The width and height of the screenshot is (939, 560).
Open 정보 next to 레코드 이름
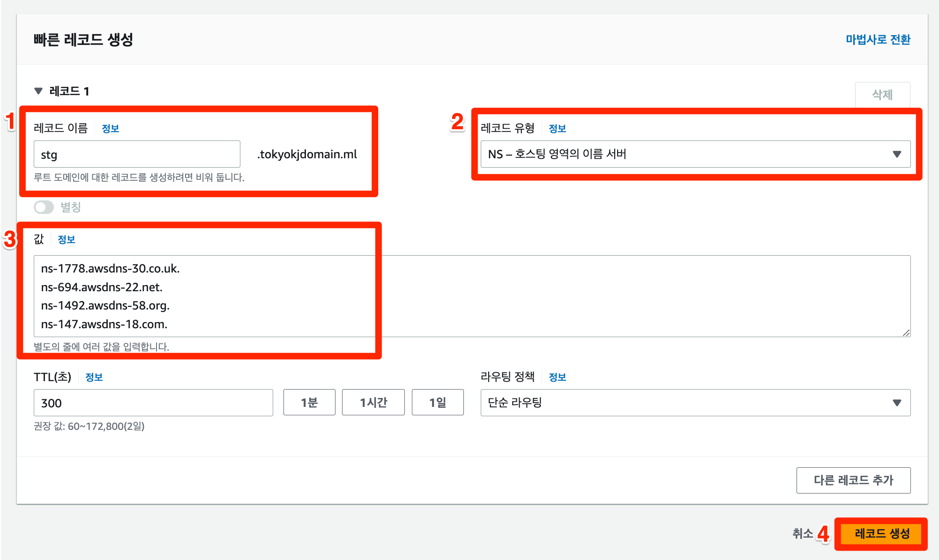pos(111,128)
